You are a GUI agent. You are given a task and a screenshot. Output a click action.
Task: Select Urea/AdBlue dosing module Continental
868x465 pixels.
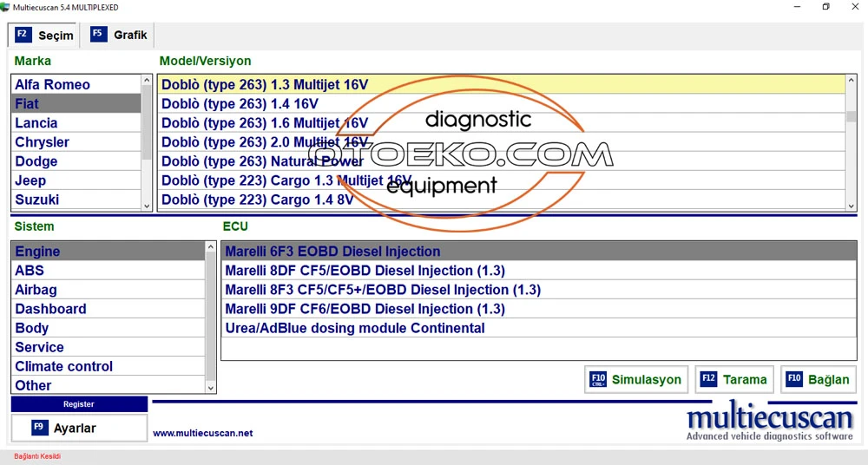539,328
